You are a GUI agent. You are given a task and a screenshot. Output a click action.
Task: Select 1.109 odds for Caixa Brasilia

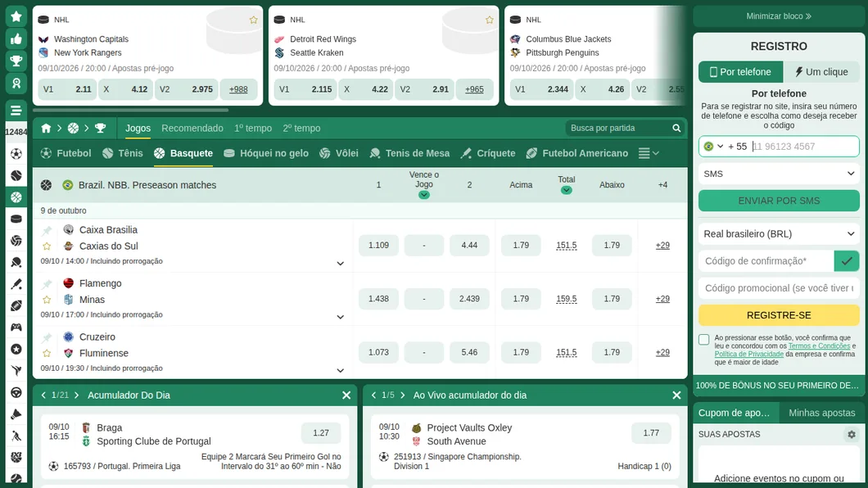(x=378, y=245)
